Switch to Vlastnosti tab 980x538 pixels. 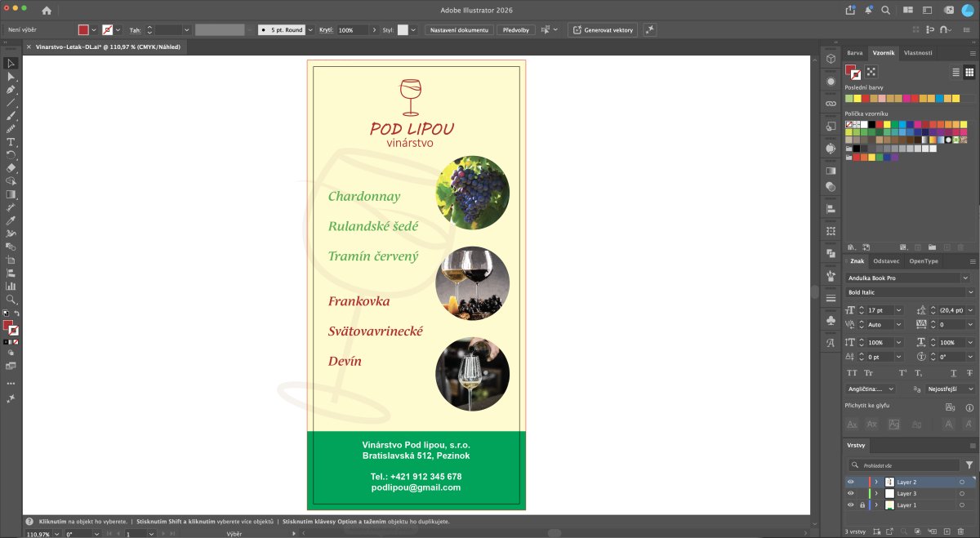(918, 52)
